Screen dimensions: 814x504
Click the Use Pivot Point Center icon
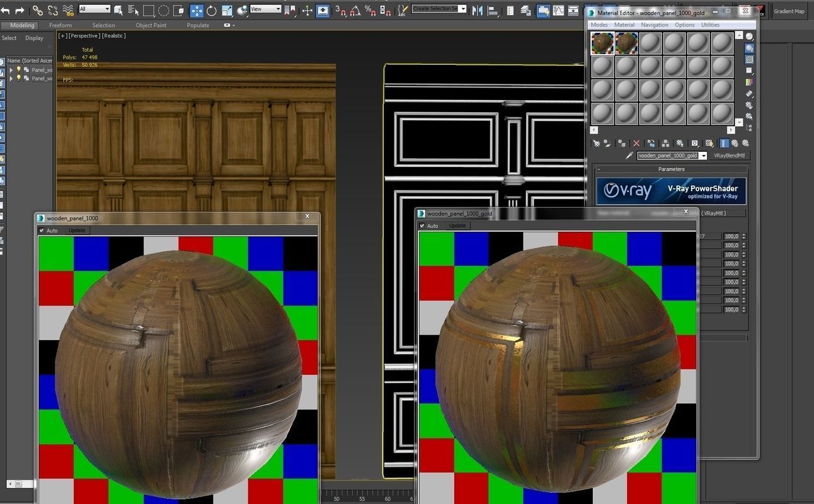tap(291, 10)
